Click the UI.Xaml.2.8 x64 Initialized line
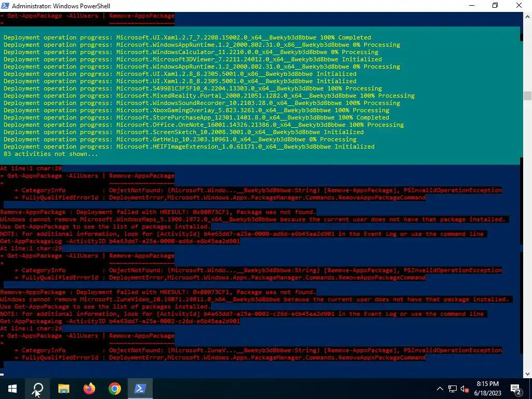 (180, 81)
